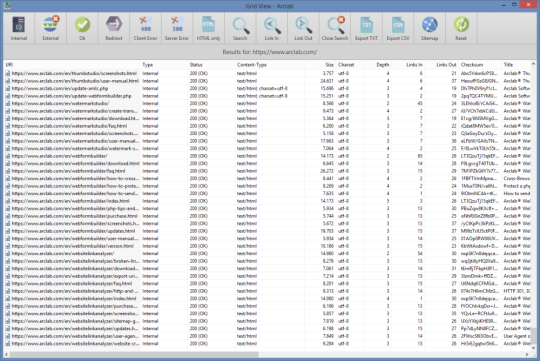The height and width of the screenshot is (361, 540).
Task: Click the 'Cross-Brows' title cell
Action: 517,178
